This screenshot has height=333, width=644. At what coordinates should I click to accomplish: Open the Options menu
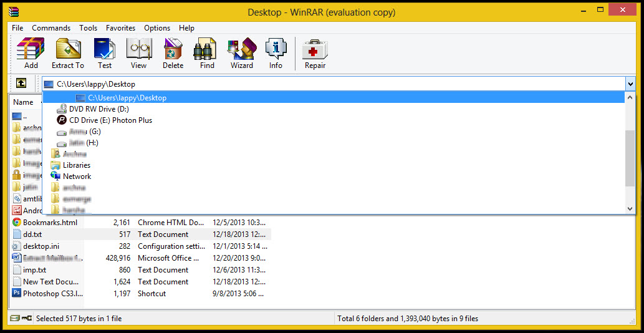pyautogui.click(x=157, y=28)
